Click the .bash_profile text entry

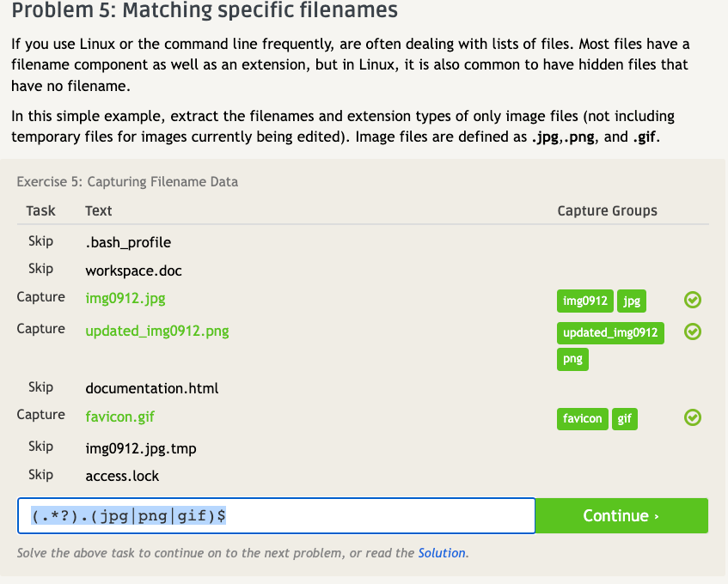click(x=128, y=242)
